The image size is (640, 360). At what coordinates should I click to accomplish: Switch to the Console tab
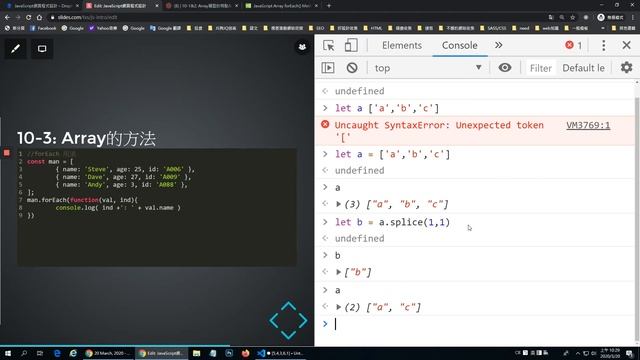click(460, 45)
